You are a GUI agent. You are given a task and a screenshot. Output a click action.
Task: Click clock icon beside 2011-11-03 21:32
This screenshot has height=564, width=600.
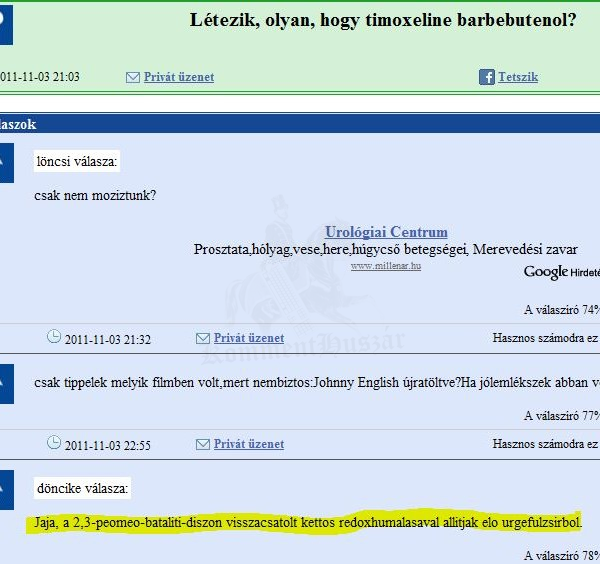54,337
